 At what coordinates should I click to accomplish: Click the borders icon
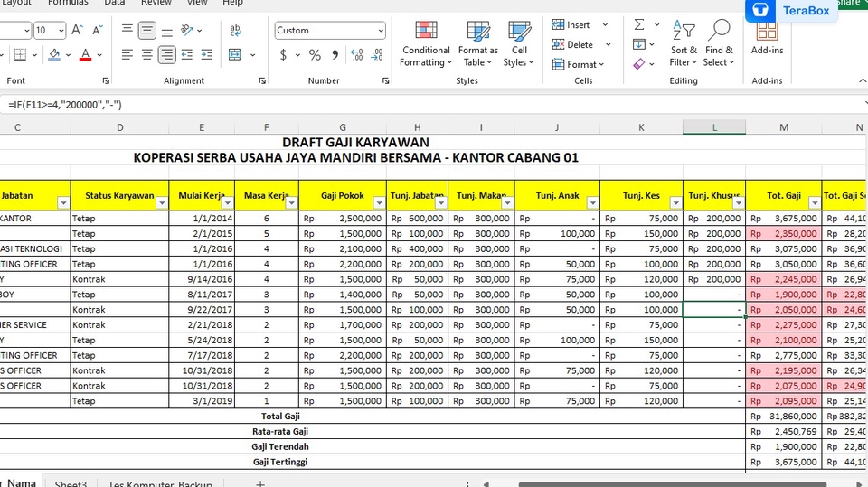coord(21,55)
